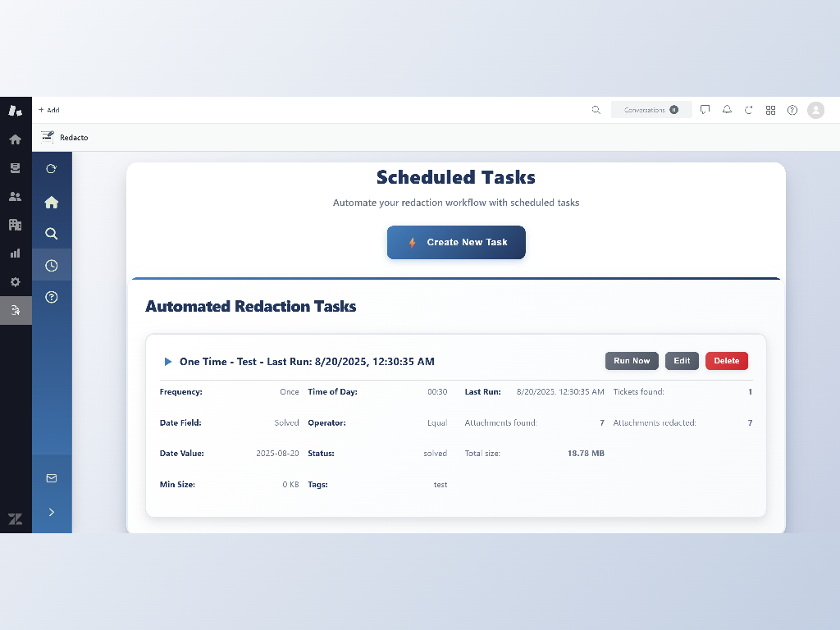This screenshot has width=840, height=630.
Task: Toggle the Conversations pause status button
Action: tap(673, 110)
